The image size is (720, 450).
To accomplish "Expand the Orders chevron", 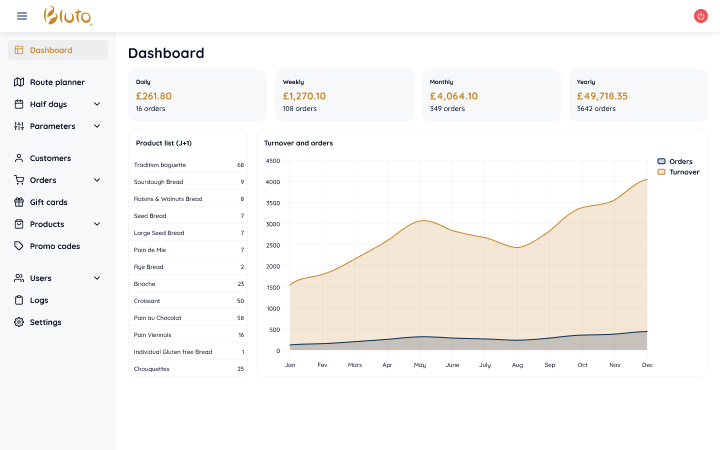I will 97,180.
